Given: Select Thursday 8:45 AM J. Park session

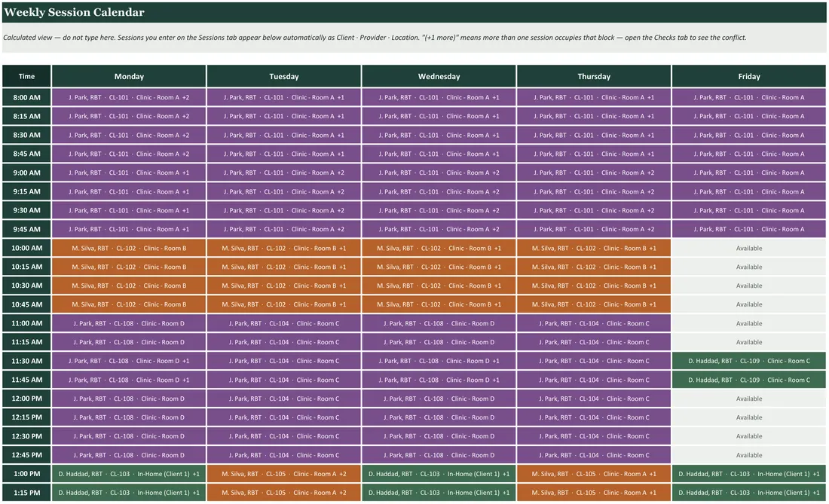Looking at the screenshot, I should (594, 154).
